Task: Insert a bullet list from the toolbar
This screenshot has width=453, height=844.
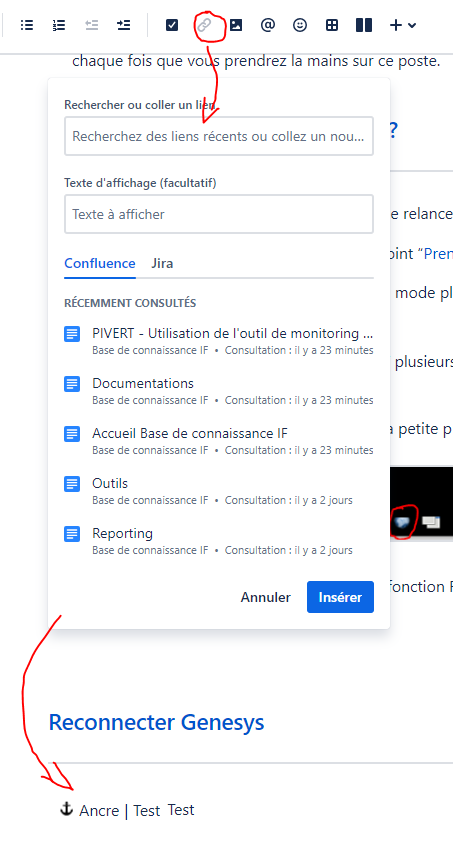Action: click(27, 25)
